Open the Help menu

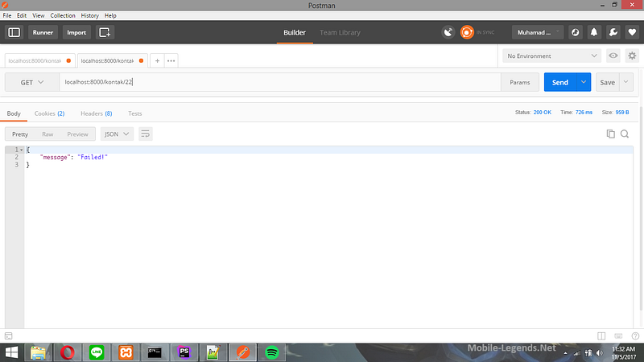[x=110, y=15]
